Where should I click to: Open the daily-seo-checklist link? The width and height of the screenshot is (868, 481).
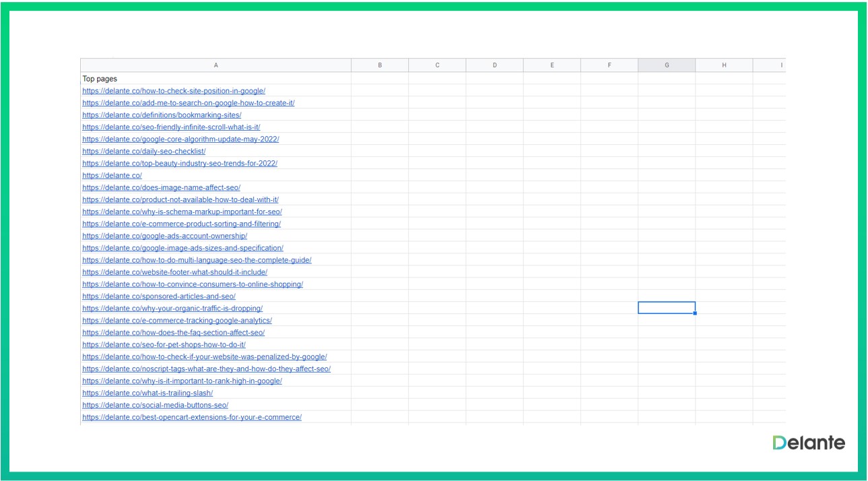(144, 152)
